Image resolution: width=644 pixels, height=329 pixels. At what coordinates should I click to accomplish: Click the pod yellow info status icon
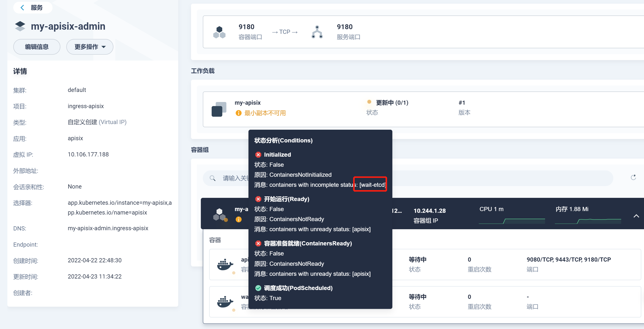(238, 219)
